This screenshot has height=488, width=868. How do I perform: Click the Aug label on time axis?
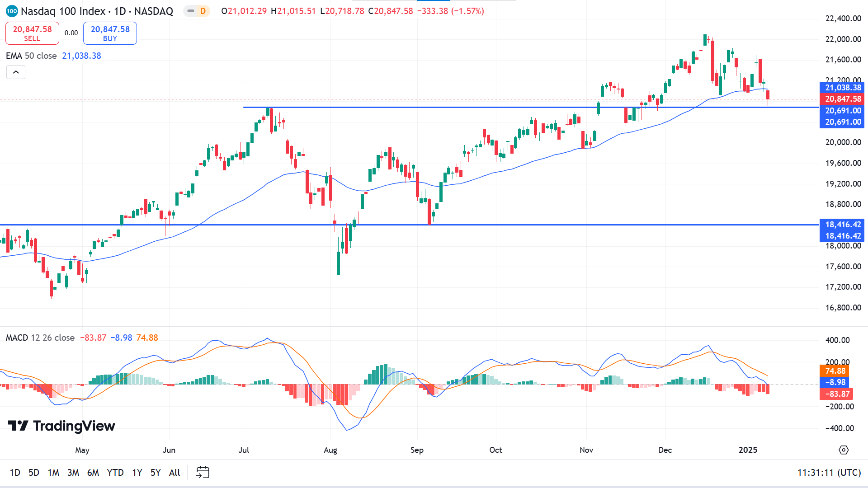tap(330, 450)
